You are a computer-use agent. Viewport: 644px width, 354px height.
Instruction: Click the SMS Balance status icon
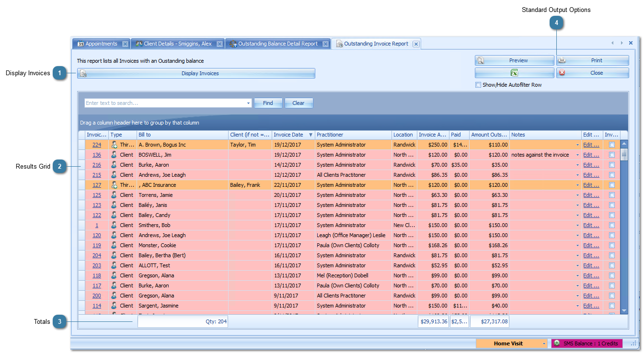pyautogui.click(x=557, y=343)
